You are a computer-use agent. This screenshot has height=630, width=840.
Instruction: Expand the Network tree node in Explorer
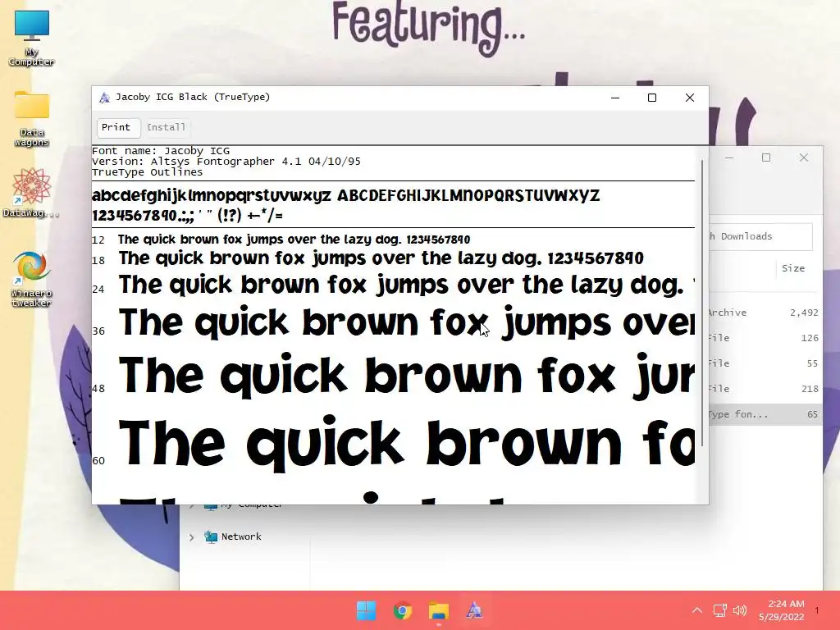pos(192,536)
